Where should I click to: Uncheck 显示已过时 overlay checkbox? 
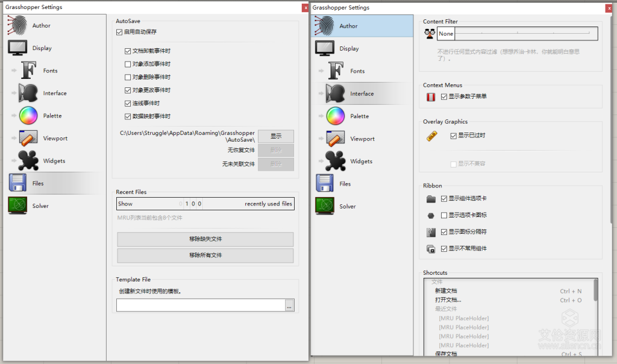(x=453, y=136)
